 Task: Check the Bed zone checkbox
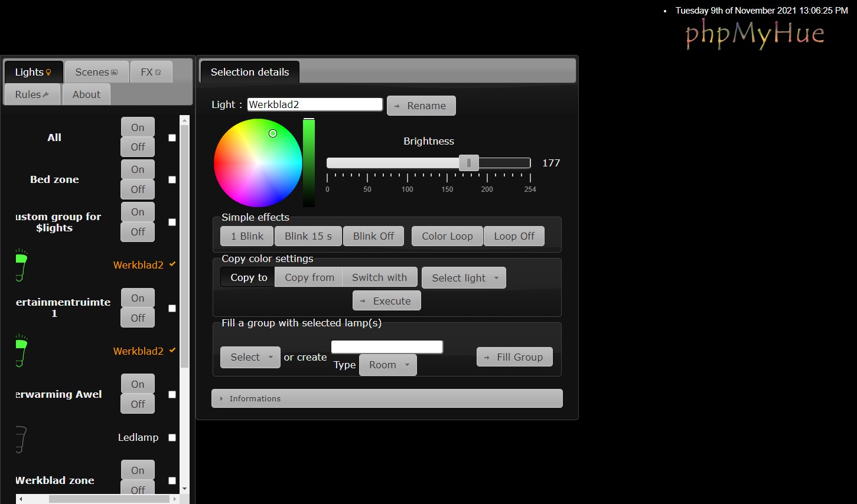172,180
